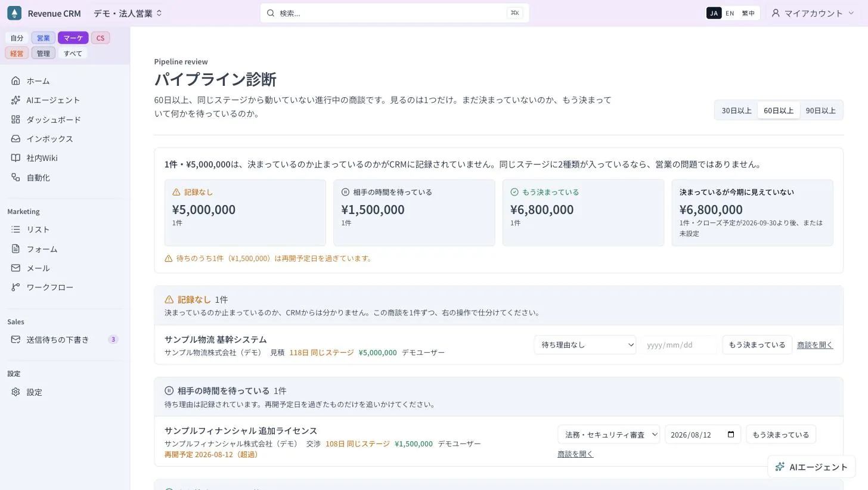Open calendar picker icon on 2026/08/12 field
868x490 pixels.
coord(731,435)
